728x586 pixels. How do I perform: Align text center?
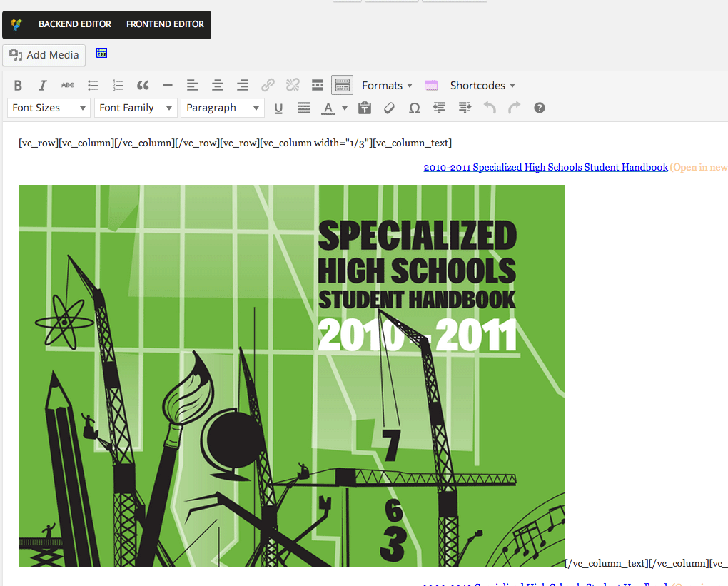click(217, 86)
